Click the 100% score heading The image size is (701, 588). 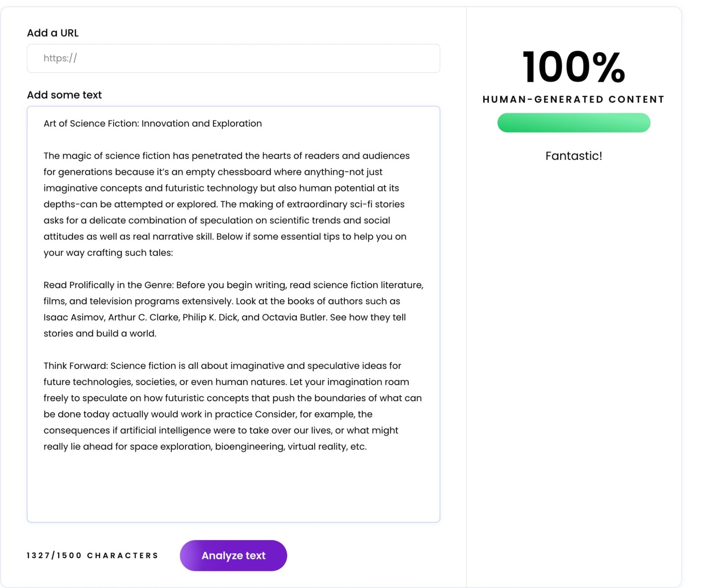click(574, 67)
